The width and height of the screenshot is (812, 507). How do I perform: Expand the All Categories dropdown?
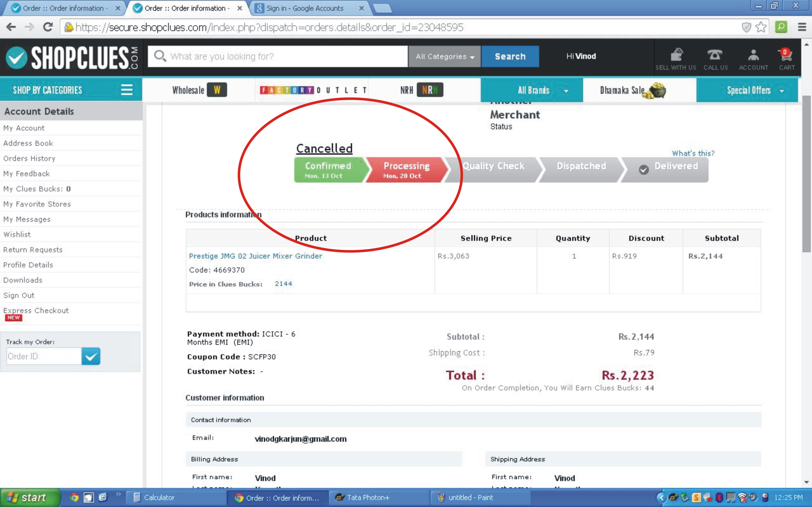point(445,56)
